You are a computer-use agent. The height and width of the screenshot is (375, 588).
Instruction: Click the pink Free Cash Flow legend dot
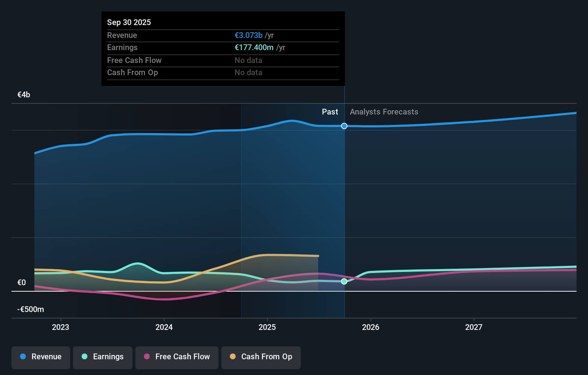146,357
